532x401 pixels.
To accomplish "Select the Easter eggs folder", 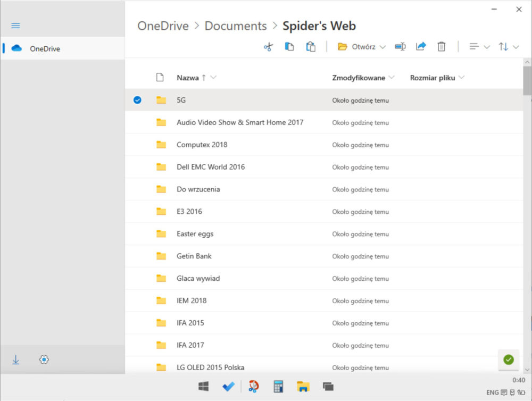I will click(x=195, y=234).
